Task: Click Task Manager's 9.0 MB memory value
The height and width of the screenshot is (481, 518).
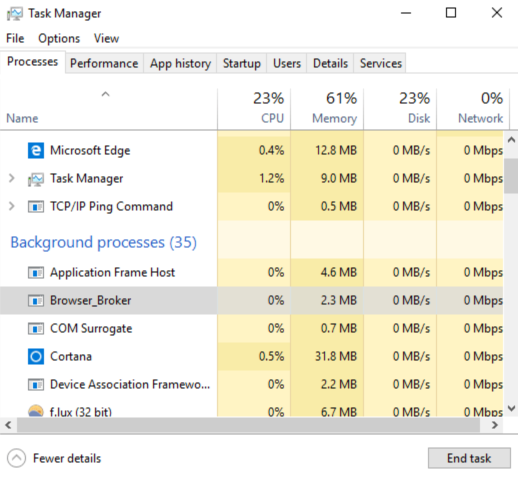Action: coord(339,179)
